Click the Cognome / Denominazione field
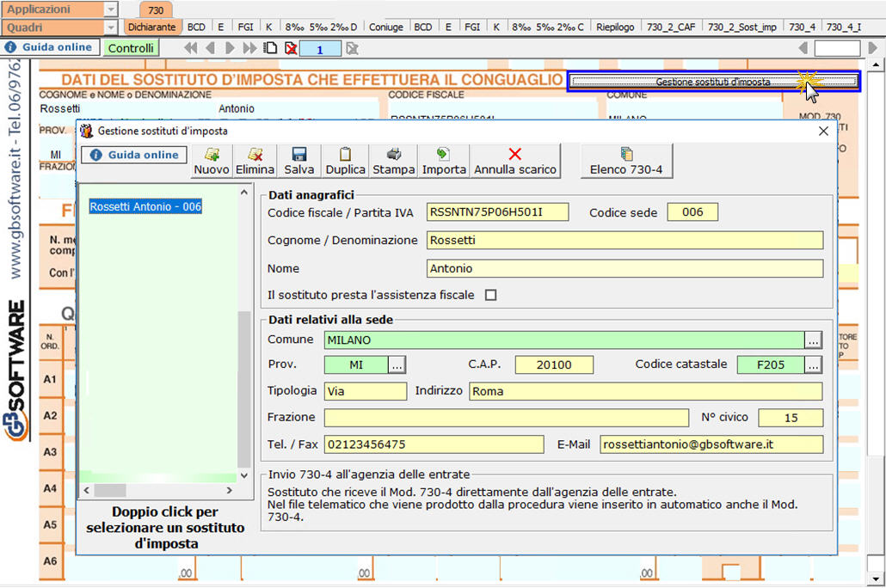 point(625,240)
